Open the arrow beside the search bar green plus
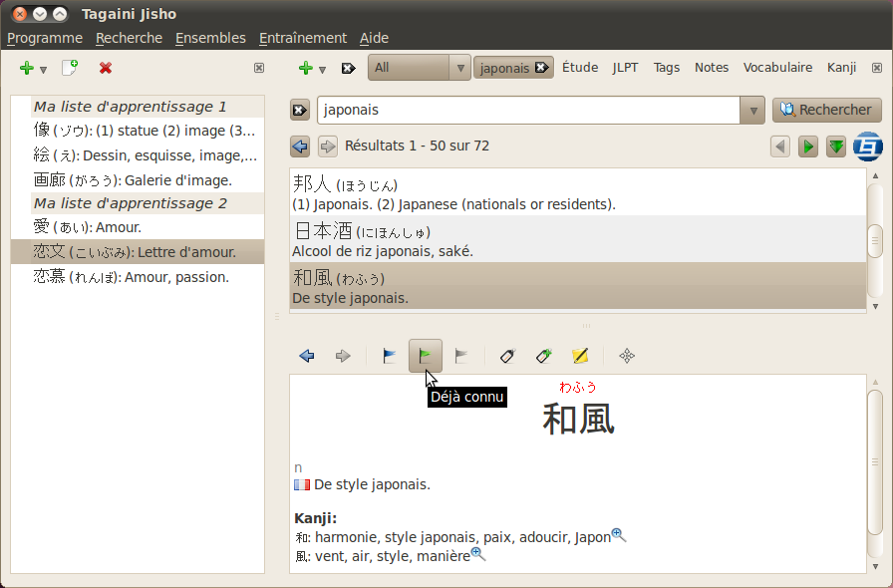 (322, 70)
